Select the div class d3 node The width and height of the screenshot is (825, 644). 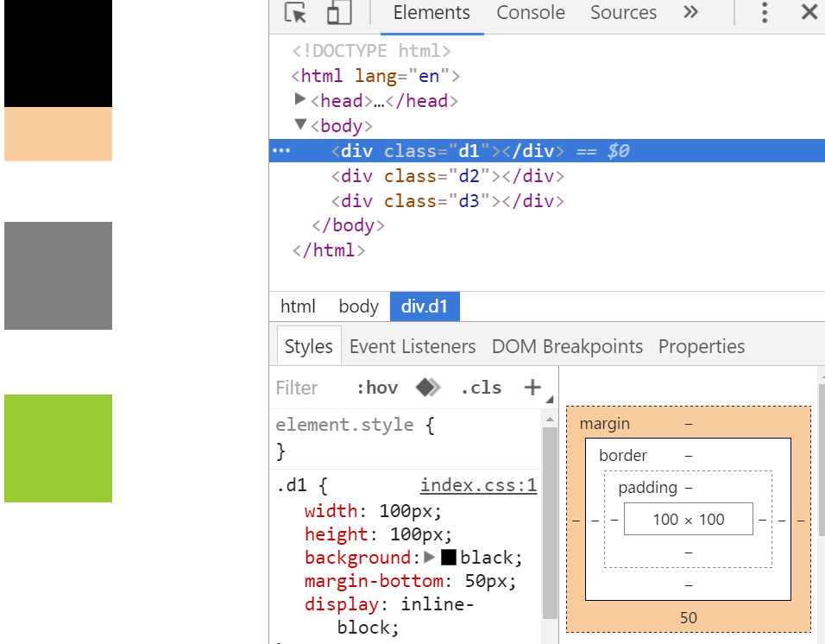click(x=447, y=201)
